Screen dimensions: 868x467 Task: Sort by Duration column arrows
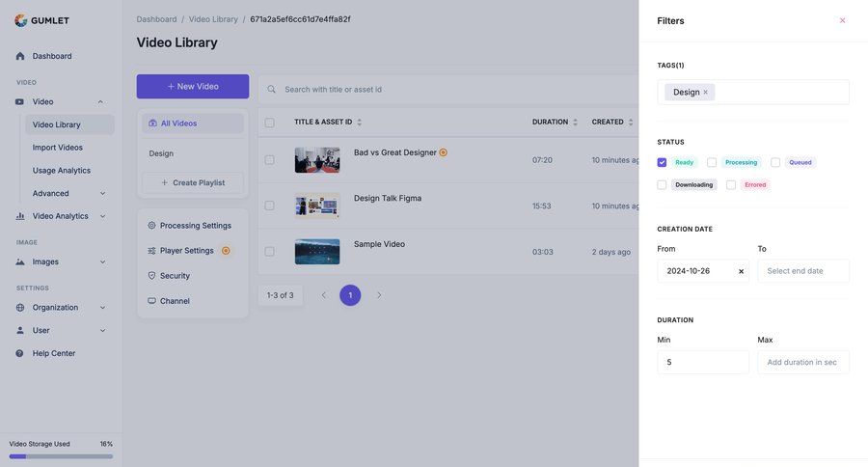click(x=575, y=123)
